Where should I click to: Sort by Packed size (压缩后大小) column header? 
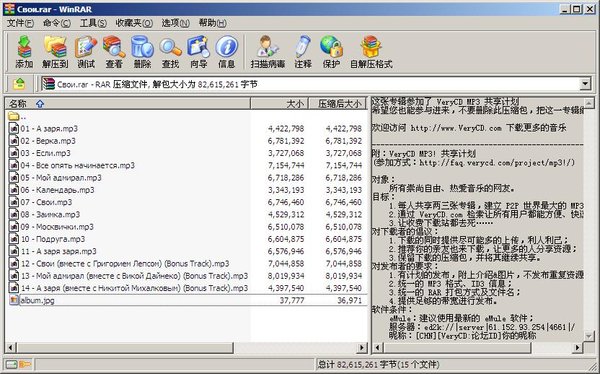tap(337, 104)
